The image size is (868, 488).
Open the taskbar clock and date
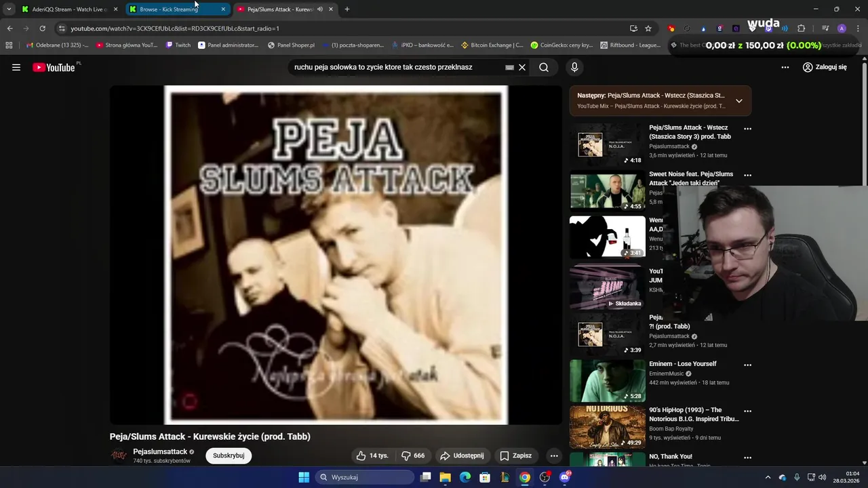pyautogui.click(x=847, y=477)
